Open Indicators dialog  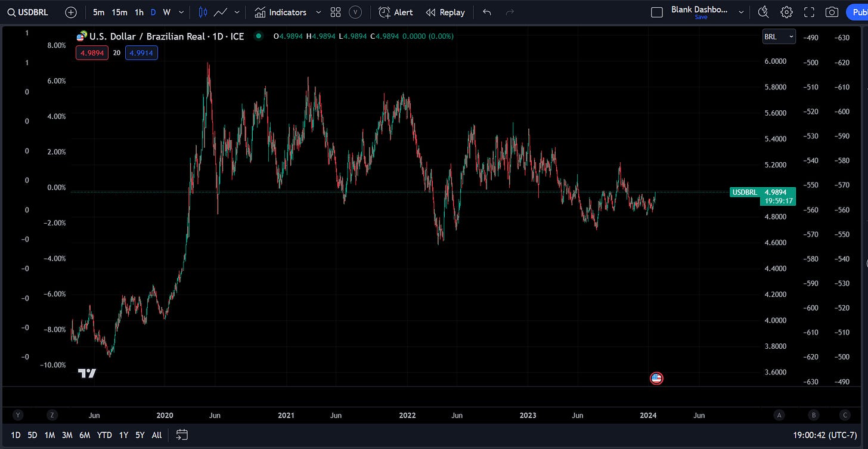pyautogui.click(x=280, y=12)
